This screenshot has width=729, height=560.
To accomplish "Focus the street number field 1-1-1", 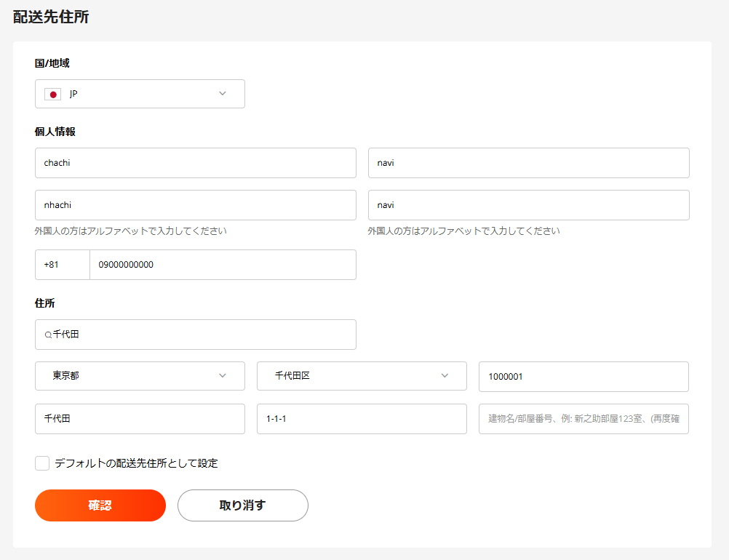I will (x=362, y=419).
